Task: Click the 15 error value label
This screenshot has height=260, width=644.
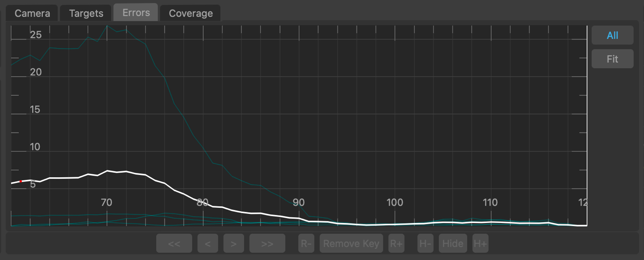Action: point(35,110)
